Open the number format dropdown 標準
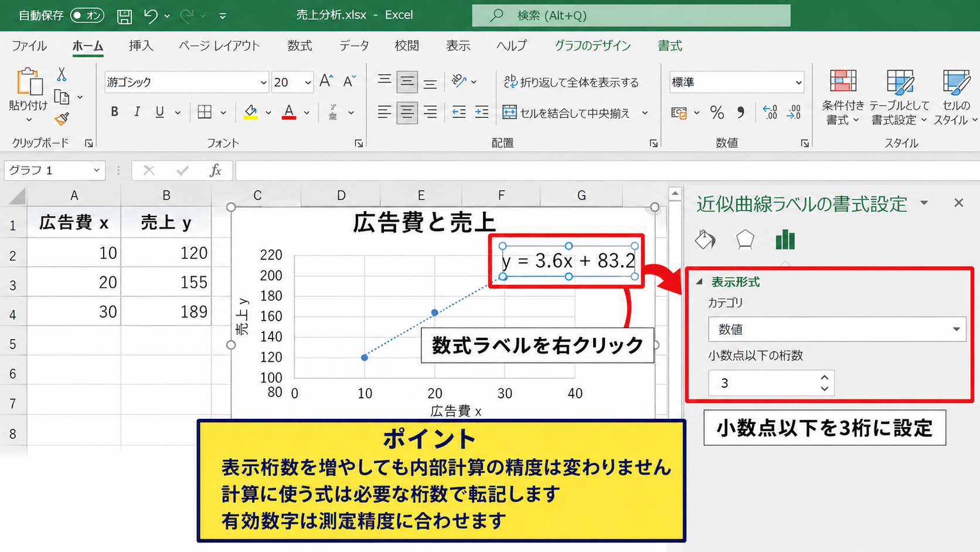Viewport: 980px width, 552px height. pos(798,83)
